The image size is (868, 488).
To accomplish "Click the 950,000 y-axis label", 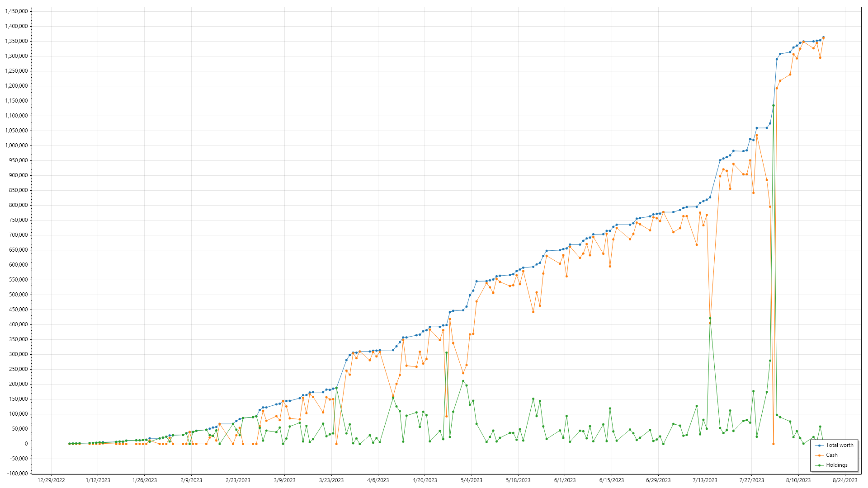I will pos(19,160).
